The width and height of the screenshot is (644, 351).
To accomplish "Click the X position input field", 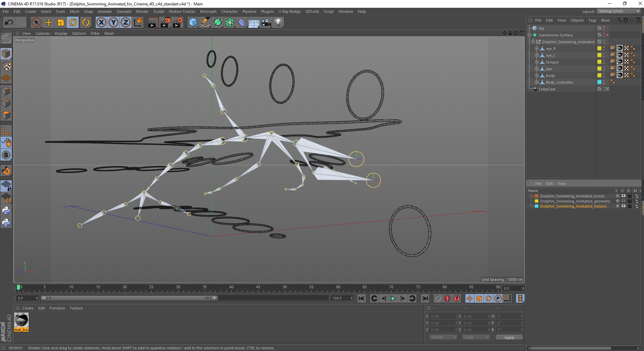I will [x=444, y=316].
